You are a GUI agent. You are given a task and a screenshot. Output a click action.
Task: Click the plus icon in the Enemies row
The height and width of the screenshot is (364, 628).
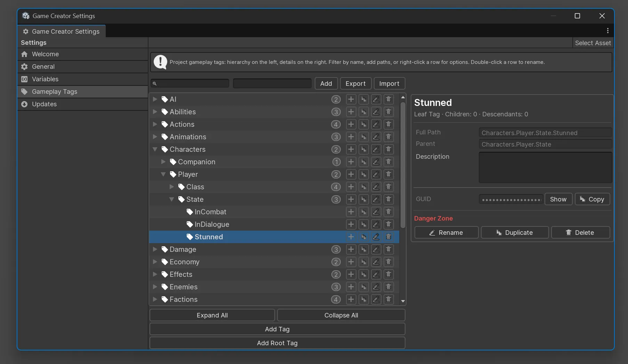(x=351, y=287)
